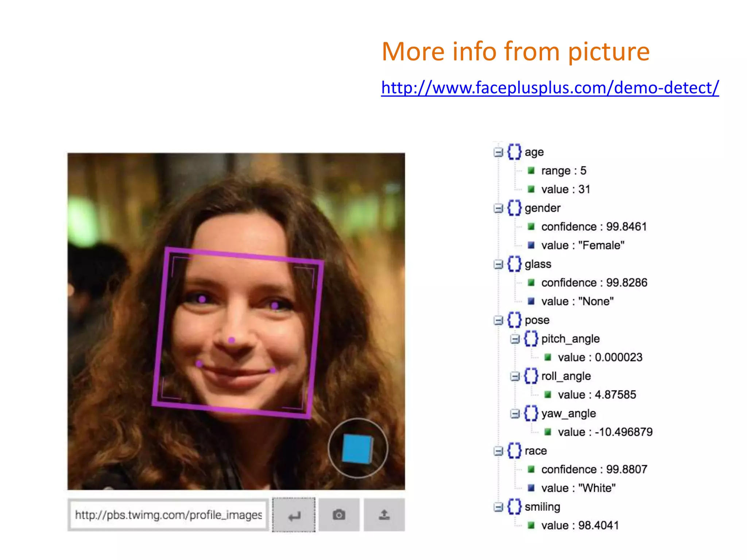Click the detected face photo
Viewport: 747px width, 560px height.
[x=236, y=321]
